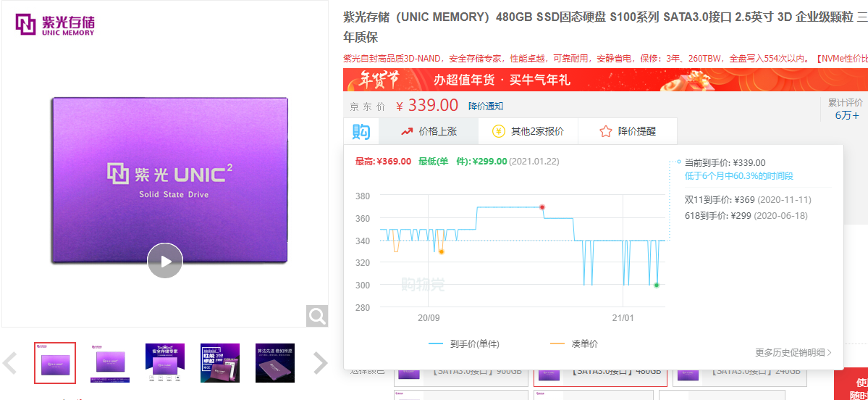Open 累计评价 6万+ reviews
Screen dimensions: 868x400
(x=845, y=109)
